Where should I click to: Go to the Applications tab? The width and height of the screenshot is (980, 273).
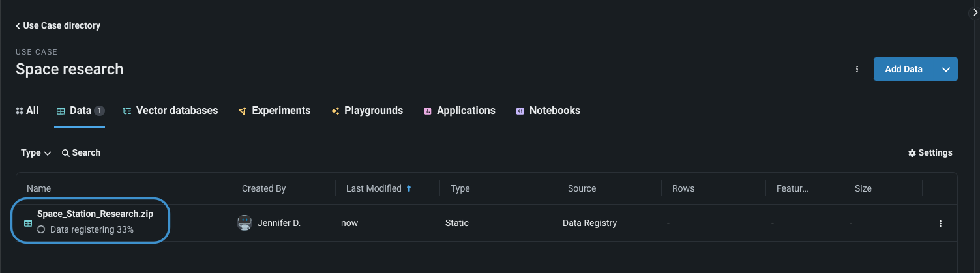(460, 111)
